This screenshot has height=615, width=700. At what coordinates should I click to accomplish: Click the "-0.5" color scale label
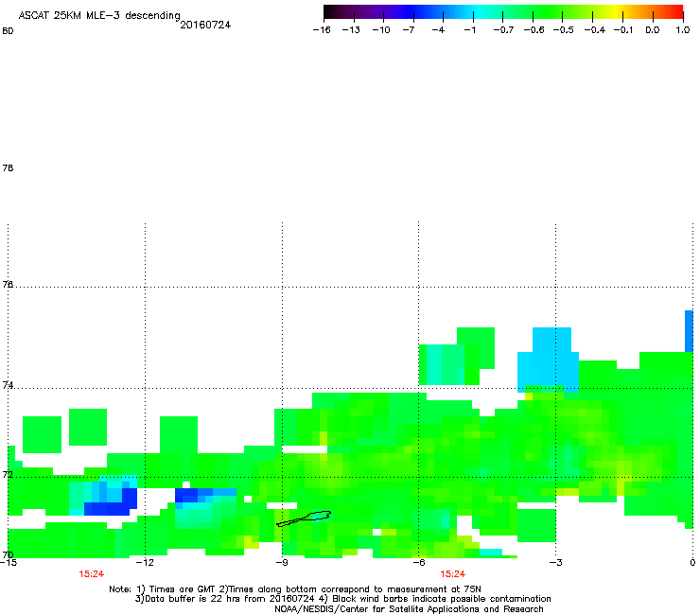pos(564,30)
